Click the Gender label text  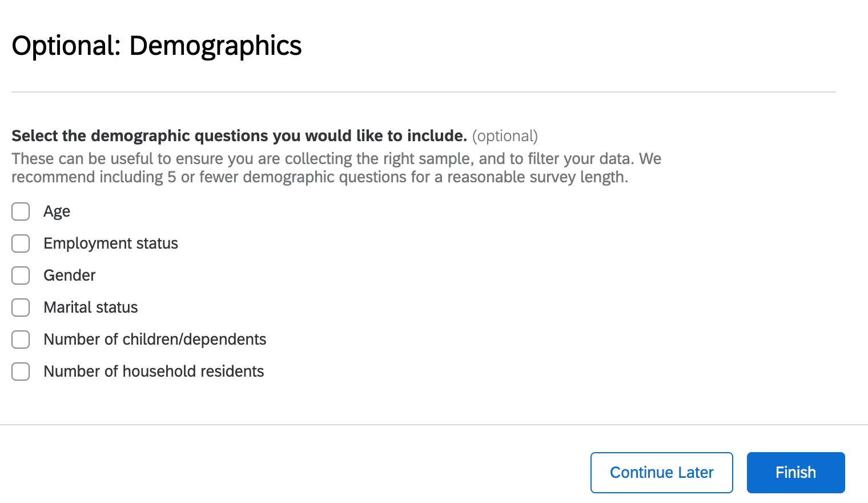pyautogui.click(x=69, y=276)
